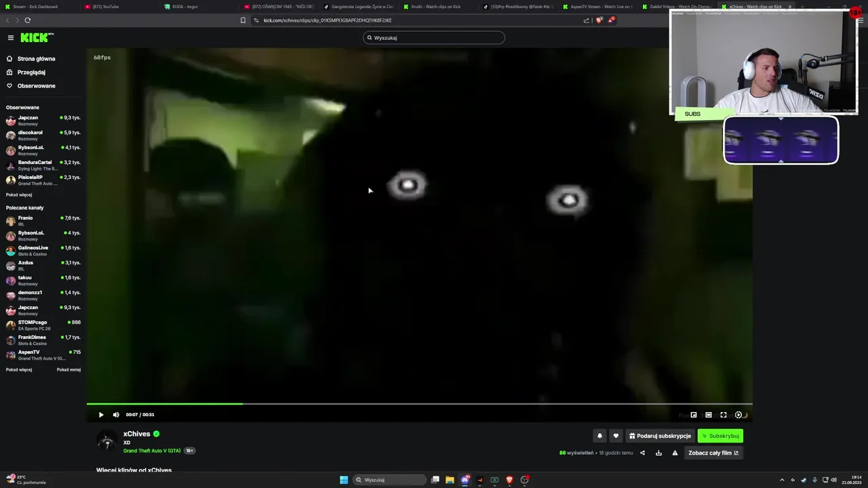868x488 pixels.
Task: Open the Brave Shields icon
Action: pyautogui.click(x=599, y=20)
